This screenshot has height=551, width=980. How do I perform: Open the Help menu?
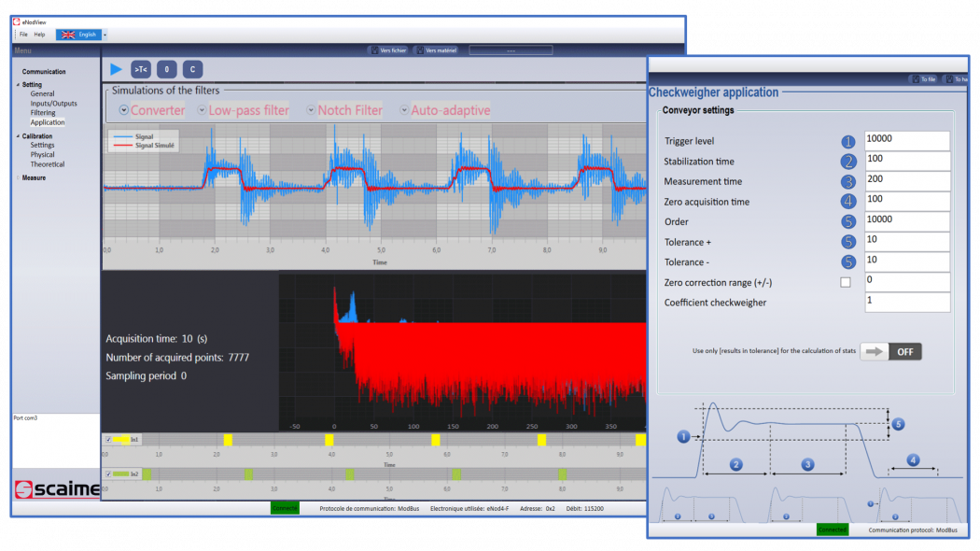[x=41, y=34]
